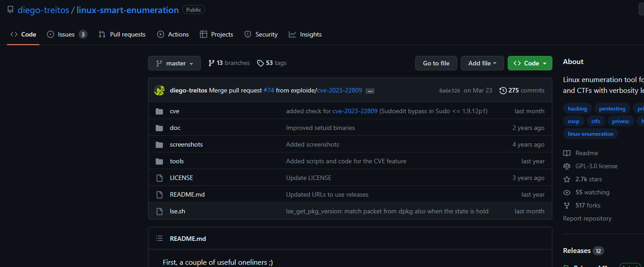
Task: Click the tools folder icon
Action: [x=159, y=161]
